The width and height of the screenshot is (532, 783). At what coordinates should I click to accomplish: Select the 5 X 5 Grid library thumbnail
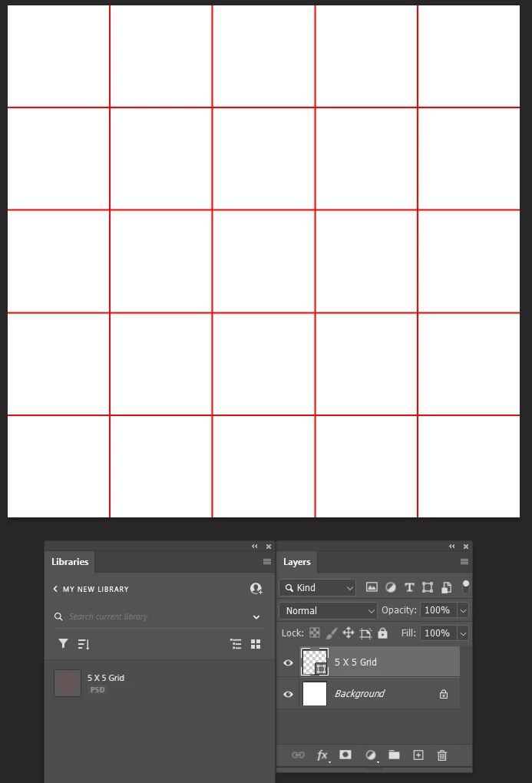[x=68, y=682]
